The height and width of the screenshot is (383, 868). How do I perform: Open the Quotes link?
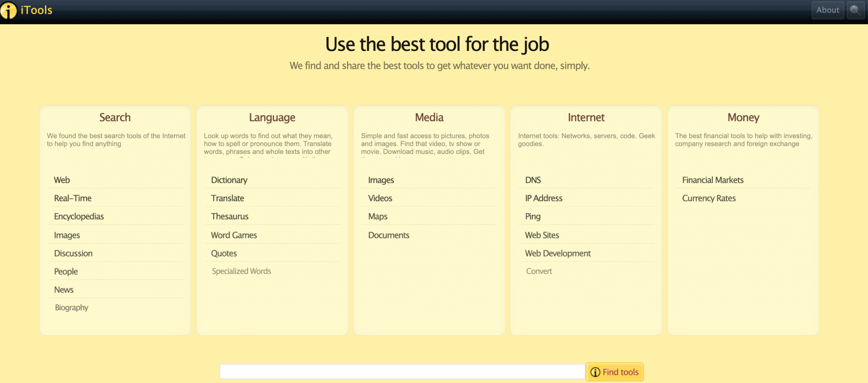(x=224, y=253)
